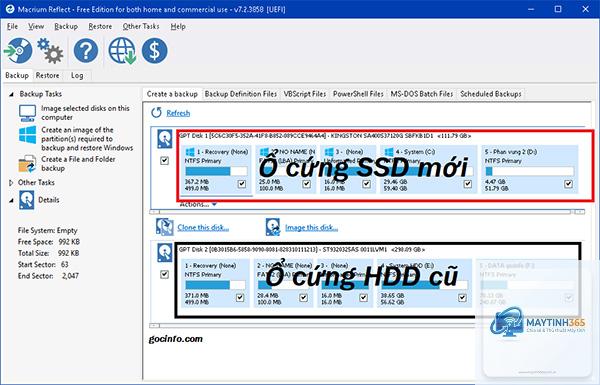This screenshot has width=600, height=385.
Task: Expand the Other Tasks section
Action: (x=11, y=183)
